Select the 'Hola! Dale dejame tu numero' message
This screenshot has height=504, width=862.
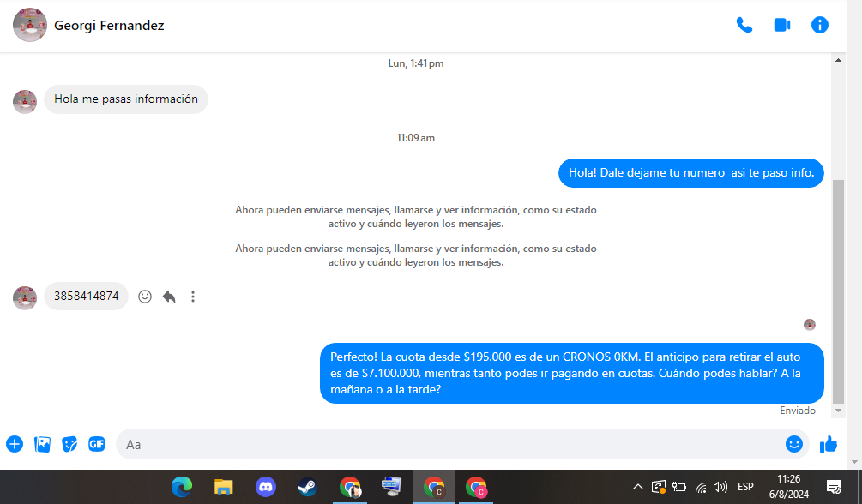click(x=691, y=172)
